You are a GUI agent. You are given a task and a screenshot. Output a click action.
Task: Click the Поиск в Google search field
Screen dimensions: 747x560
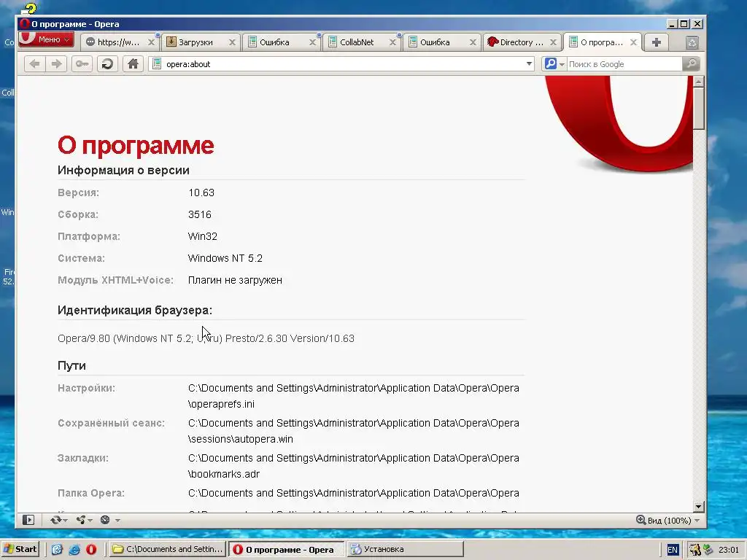point(624,64)
